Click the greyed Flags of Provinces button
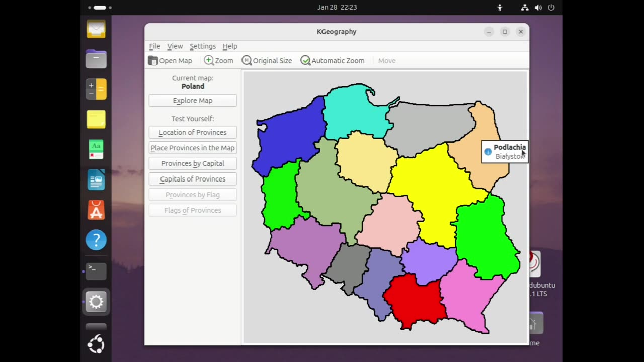 point(193,210)
